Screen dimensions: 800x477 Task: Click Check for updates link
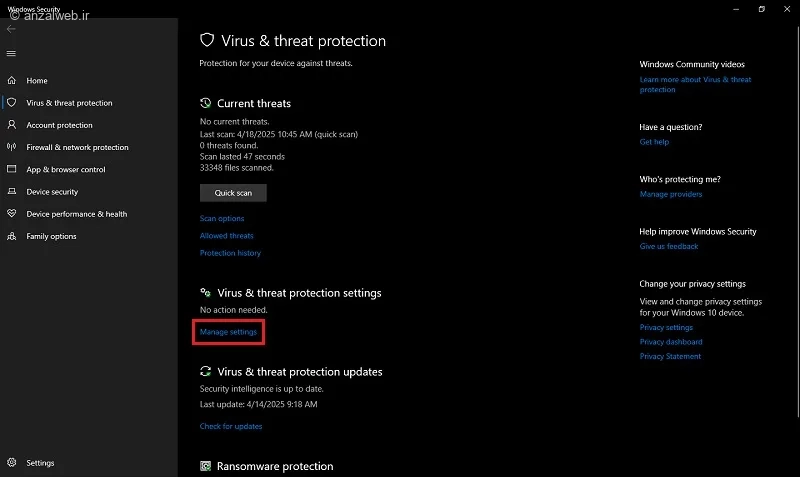click(231, 426)
